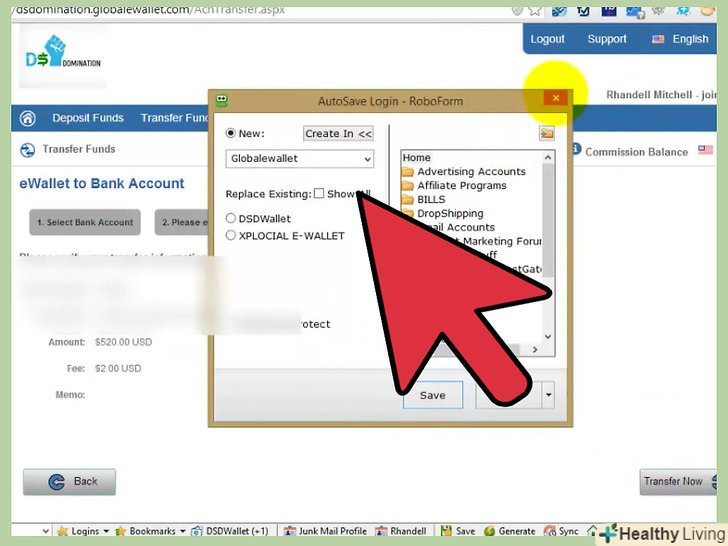Open the English language selector
The height and width of the screenshot is (546, 728).
[681, 39]
